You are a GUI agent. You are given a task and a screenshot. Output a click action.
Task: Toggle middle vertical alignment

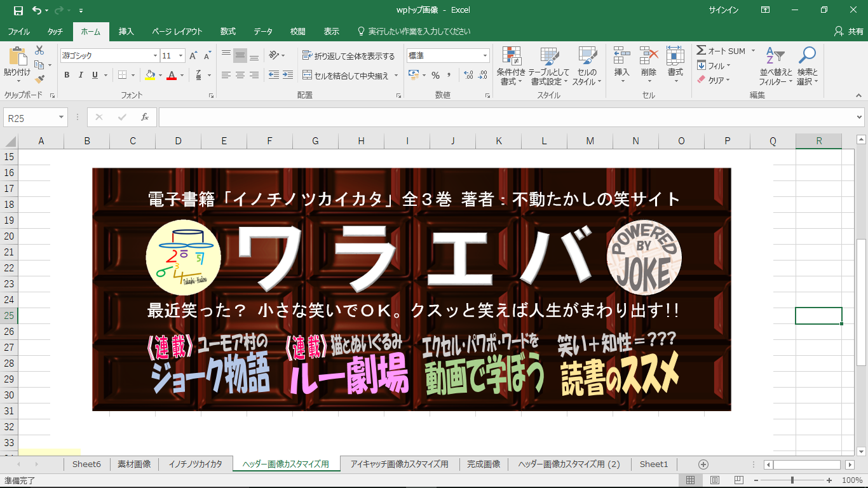click(x=240, y=56)
